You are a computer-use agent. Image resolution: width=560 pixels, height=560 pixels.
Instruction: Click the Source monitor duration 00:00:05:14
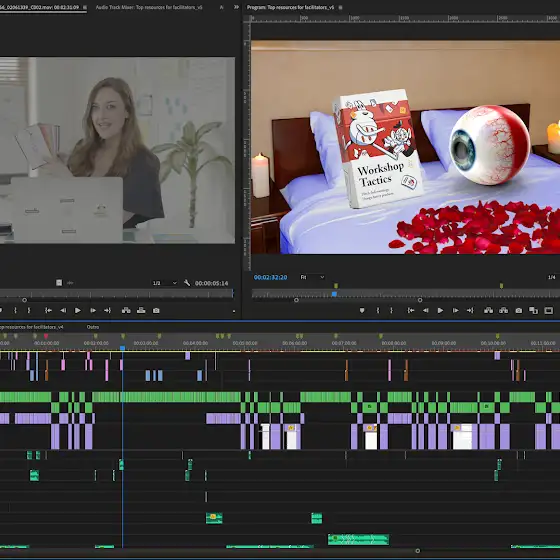pyautogui.click(x=211, y=283)
